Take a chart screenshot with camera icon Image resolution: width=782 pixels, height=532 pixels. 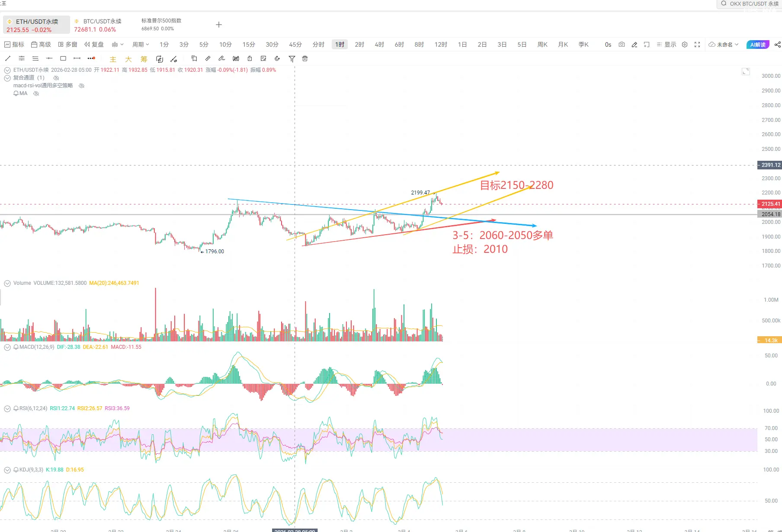[622, 45]
